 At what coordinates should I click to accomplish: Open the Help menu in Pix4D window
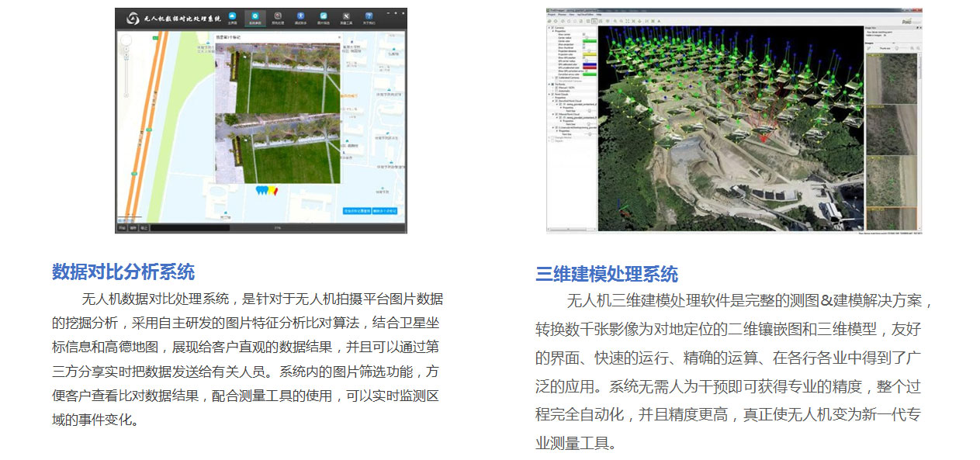599,15
